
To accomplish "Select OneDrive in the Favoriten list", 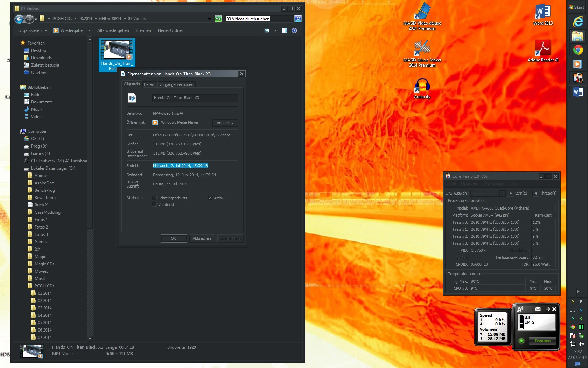I will pyautogui.click(x=40, y=73).
